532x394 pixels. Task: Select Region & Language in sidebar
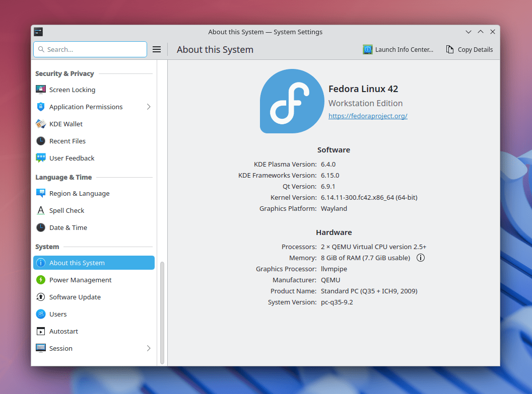click(x=94, y=193)
